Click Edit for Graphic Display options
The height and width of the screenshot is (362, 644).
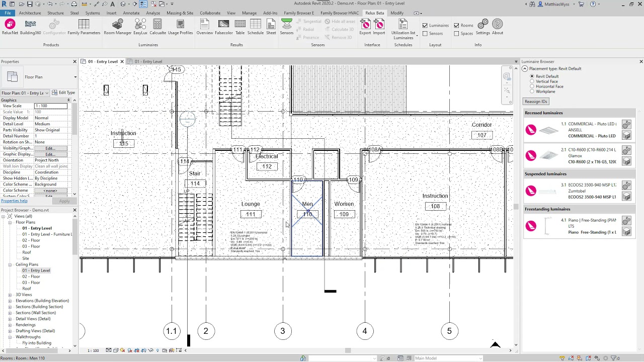[50, 154]
